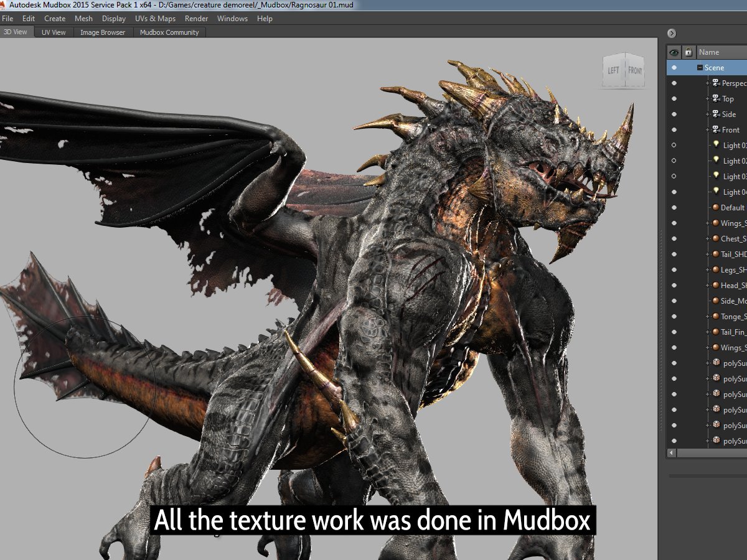Expand the Side camera node
This screenshot has height=560, width=747.
(x=708, y=114)
